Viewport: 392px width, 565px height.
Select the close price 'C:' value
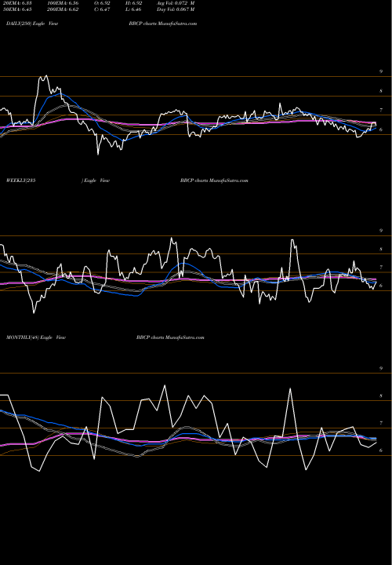102,9
